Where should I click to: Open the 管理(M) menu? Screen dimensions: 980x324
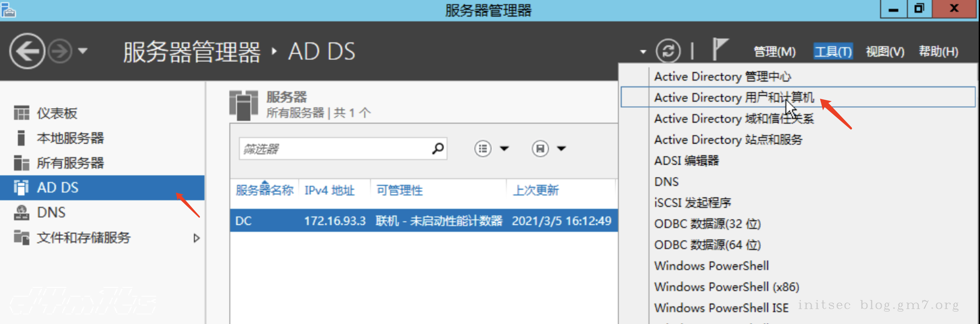[x=774, y=51]
